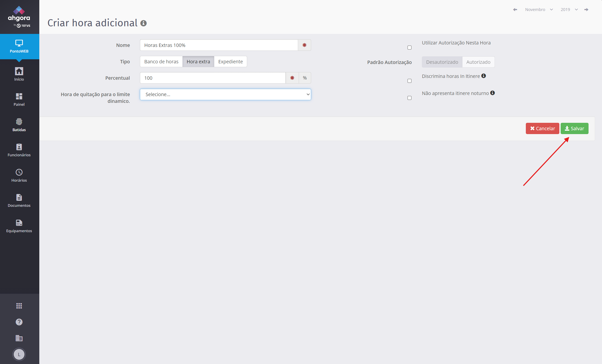Open Horários clock icon
This screenshot has height=364, width=602.
click(x=19, y=175)
